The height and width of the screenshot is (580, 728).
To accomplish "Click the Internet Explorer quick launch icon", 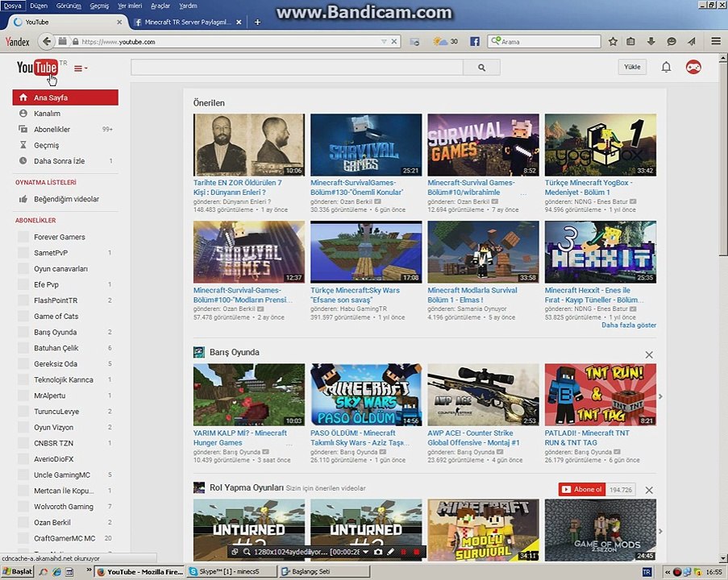I will point(56,572).
